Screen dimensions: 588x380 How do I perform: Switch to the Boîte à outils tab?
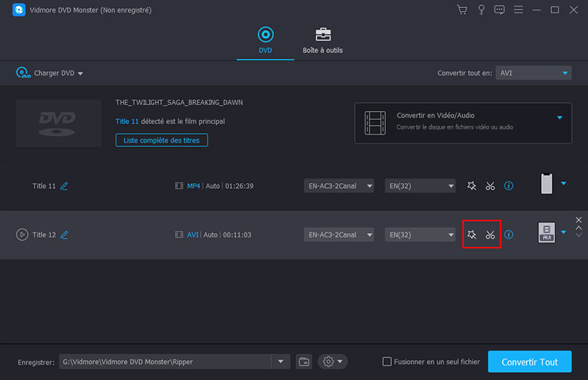click(x=323, y=40)
